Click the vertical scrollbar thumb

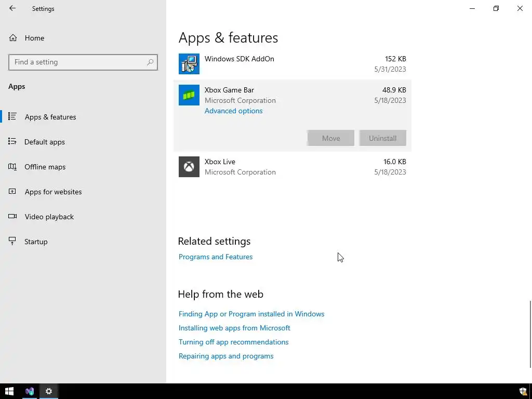530,334
